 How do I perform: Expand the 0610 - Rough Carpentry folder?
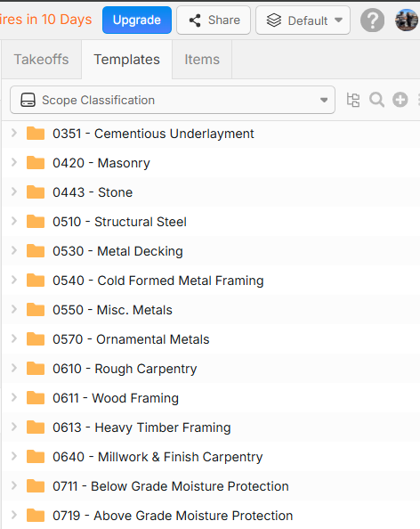tap(14, 368)
